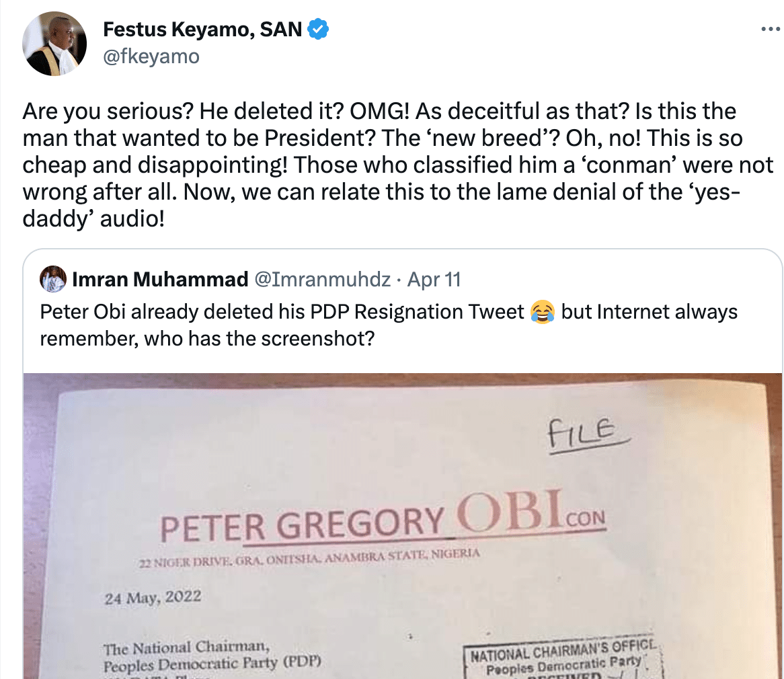The height and width of the screenshot is (679, 784).
Task: Click the @Imranmuhdz handle
Action: click(x=323, y=279)
